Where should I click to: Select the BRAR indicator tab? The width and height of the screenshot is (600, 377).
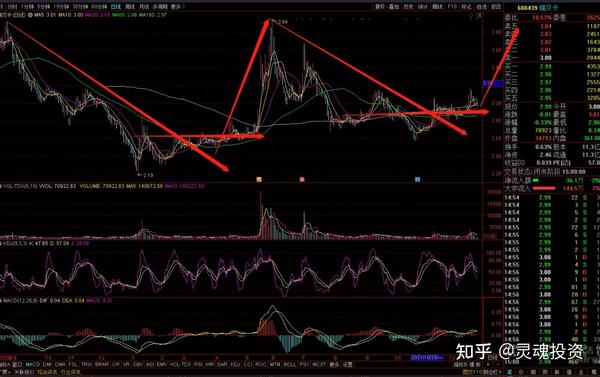(x=102, y=364)
